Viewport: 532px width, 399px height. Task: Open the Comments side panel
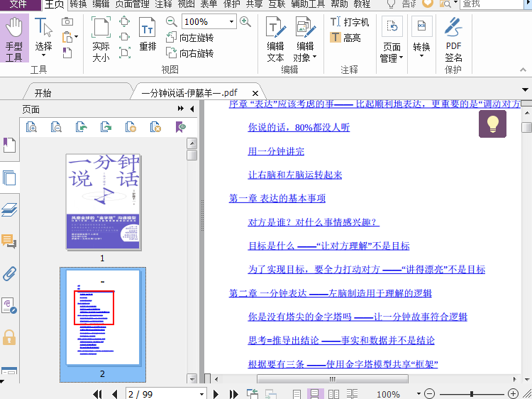(x=9, y=241)
